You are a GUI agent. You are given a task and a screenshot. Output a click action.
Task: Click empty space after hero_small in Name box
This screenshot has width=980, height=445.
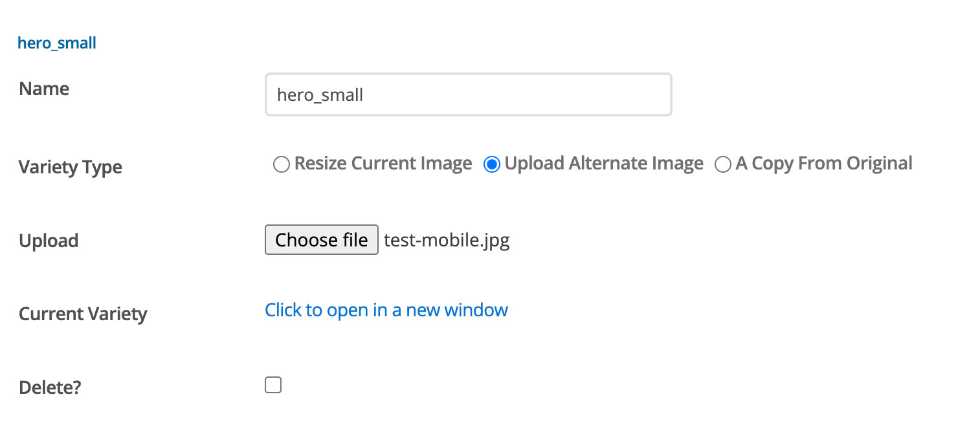coord(518,94)
